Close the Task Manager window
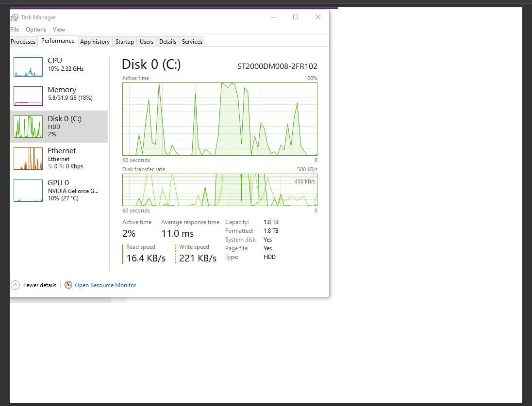Image resolution: width=532 pixels, height=406 pixels. pyautogui.click(x=318, y=17)
